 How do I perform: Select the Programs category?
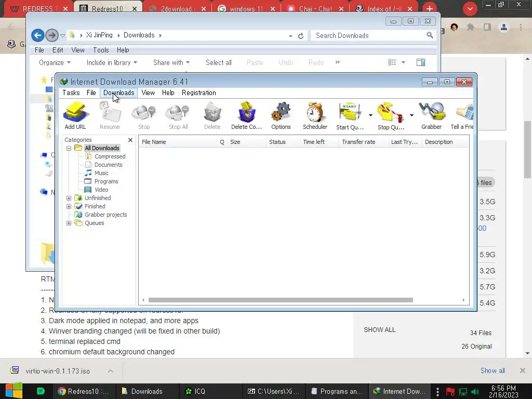point(106,181)
